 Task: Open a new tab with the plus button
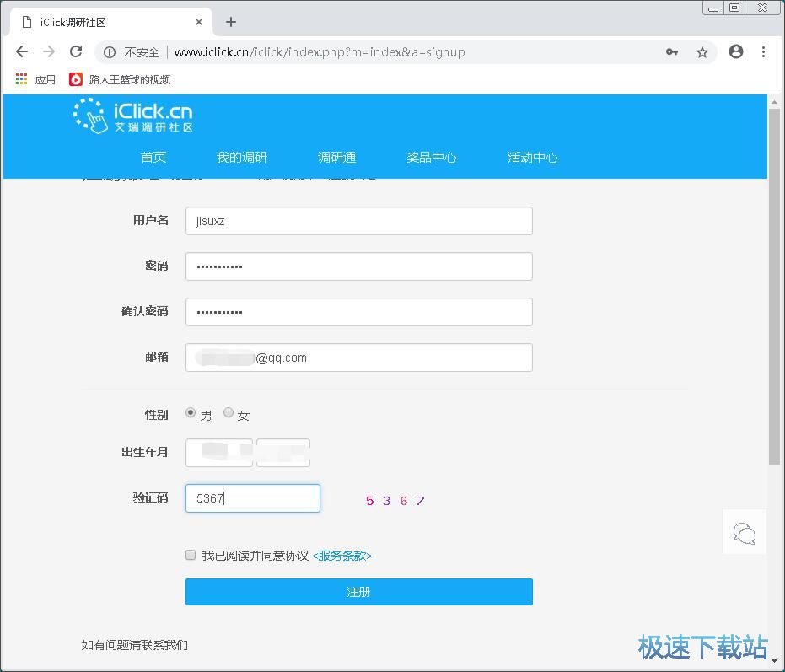coord(231,22)
